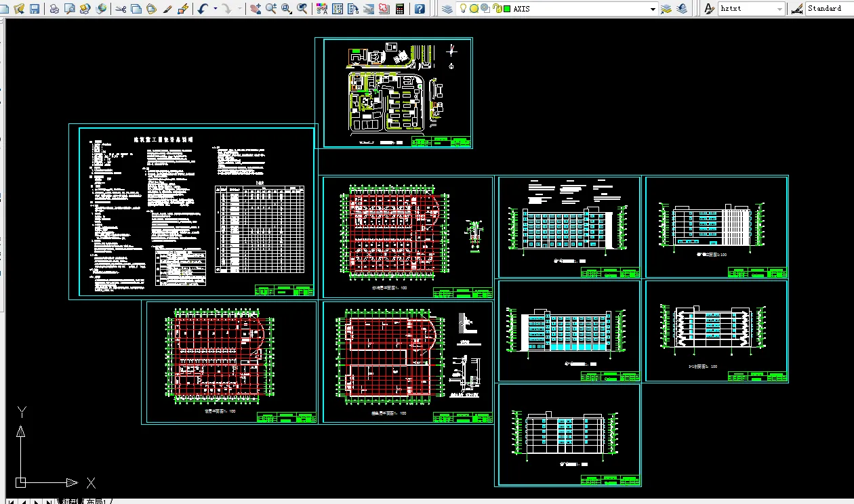Screen dimensions: 854x504
Task: Switch to the 模型 model tab
Action: click(x=69, y=501)
